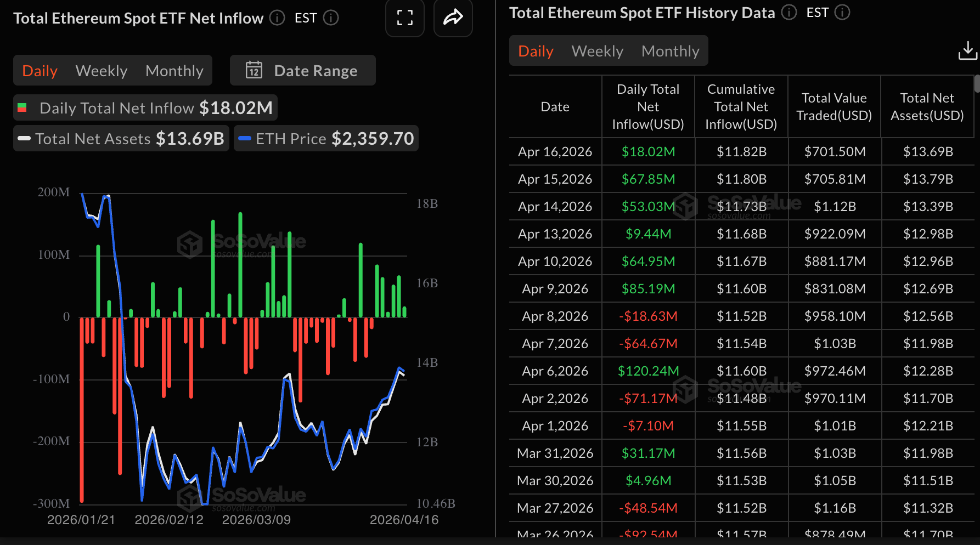The height and width of the screenshot is (545, 980).
Task: Select Monthly tab in history table
Action: tap(670, 51)
